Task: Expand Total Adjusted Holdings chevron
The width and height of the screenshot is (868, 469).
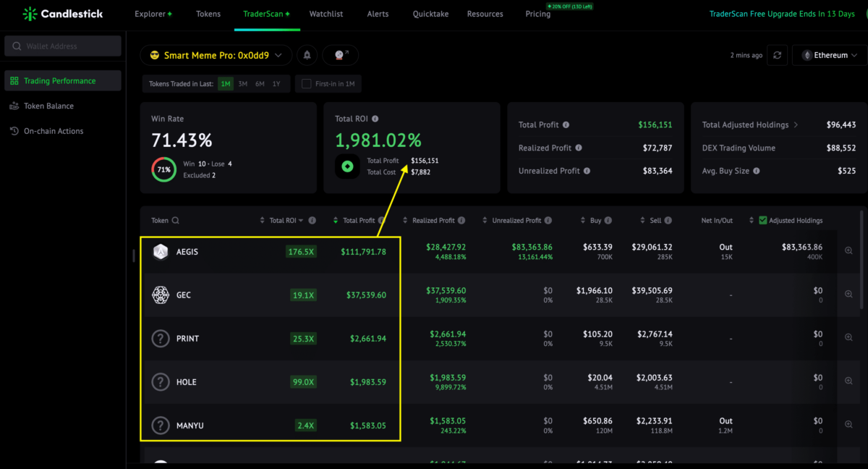Action: point(796,125)
